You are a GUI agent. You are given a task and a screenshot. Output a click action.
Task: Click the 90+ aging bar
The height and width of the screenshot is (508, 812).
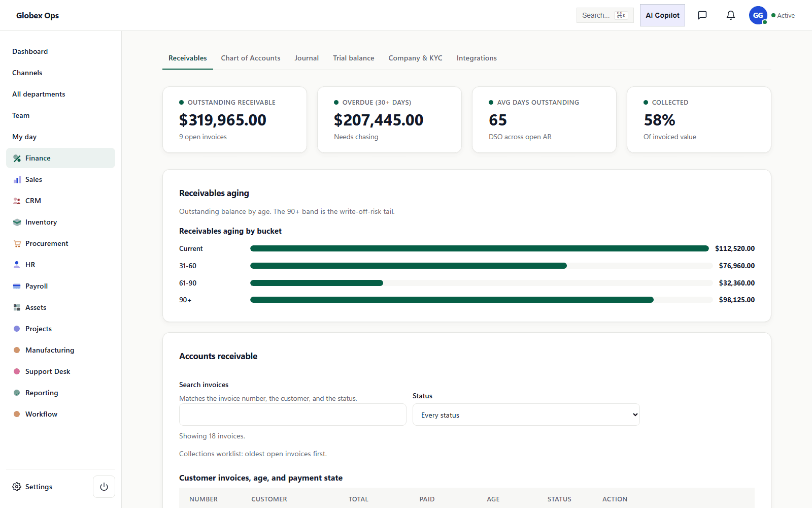pos(452,300)
